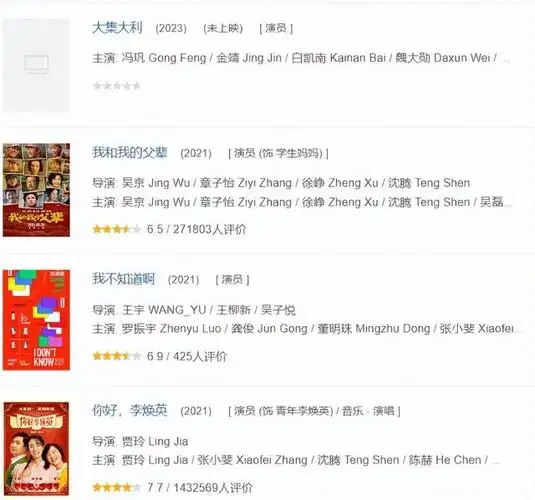Click the star rating icons beside 7.7
Image resolution: width=535 pixels, height=500 pixels.
pyautogui.click(x=117, y=487)
